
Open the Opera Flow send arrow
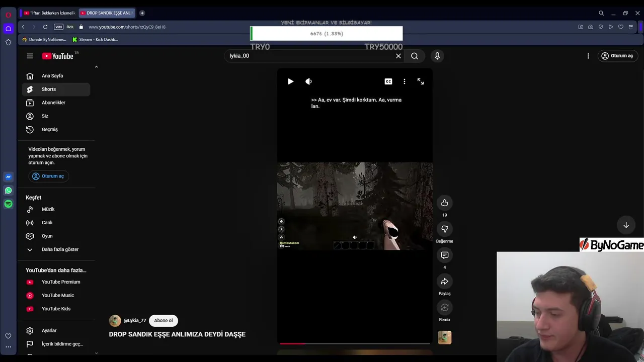611,27
